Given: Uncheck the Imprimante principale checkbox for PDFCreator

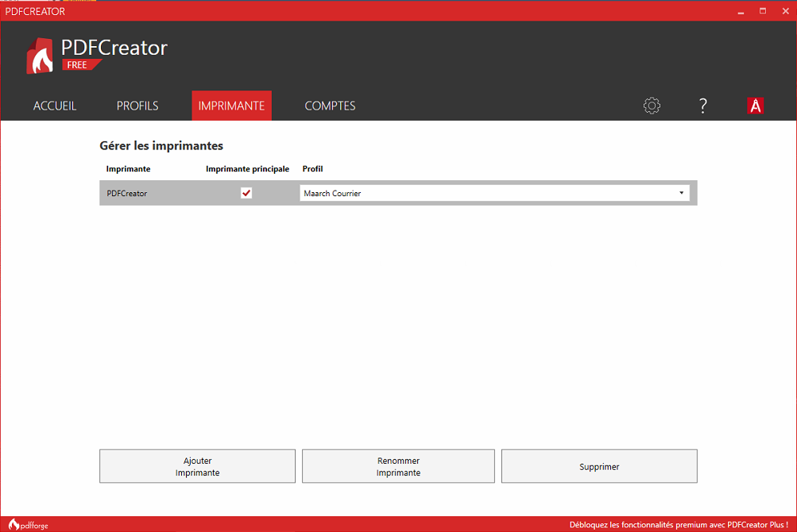Looking at the screenshot, I should (x=246, y=193).
